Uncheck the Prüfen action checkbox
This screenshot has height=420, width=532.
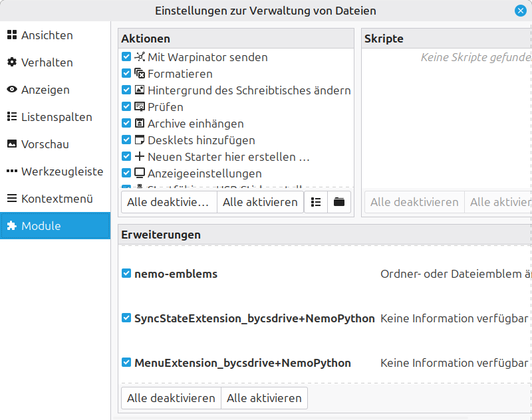coord(126,107)
